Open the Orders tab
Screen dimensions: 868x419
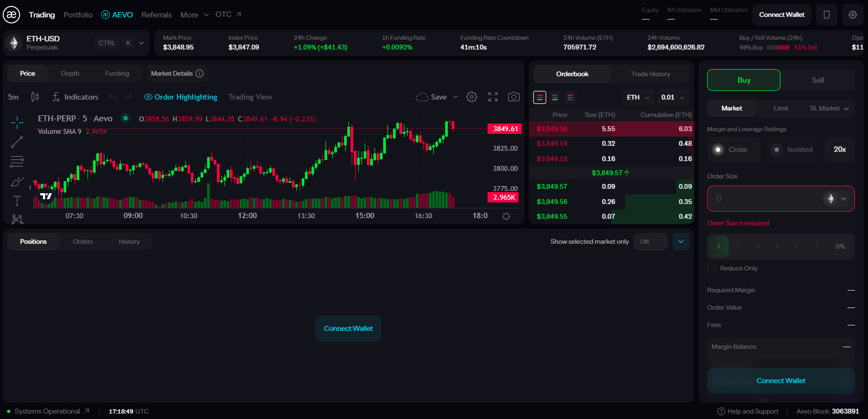(x=83, y=242)
